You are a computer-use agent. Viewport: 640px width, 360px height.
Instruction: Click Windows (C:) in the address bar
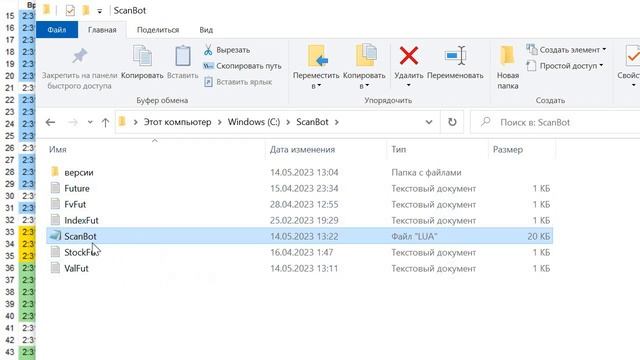[254, 122]
